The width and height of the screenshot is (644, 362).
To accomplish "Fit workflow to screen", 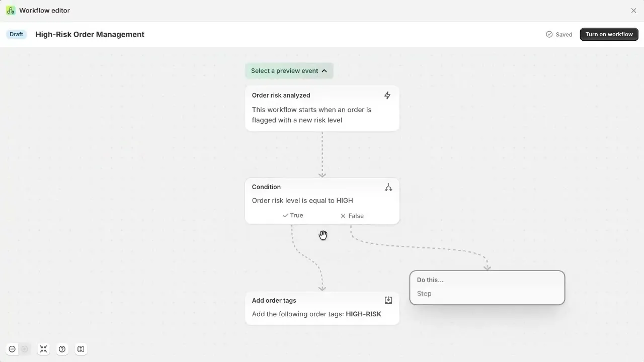I will click(x=44, y=349).
